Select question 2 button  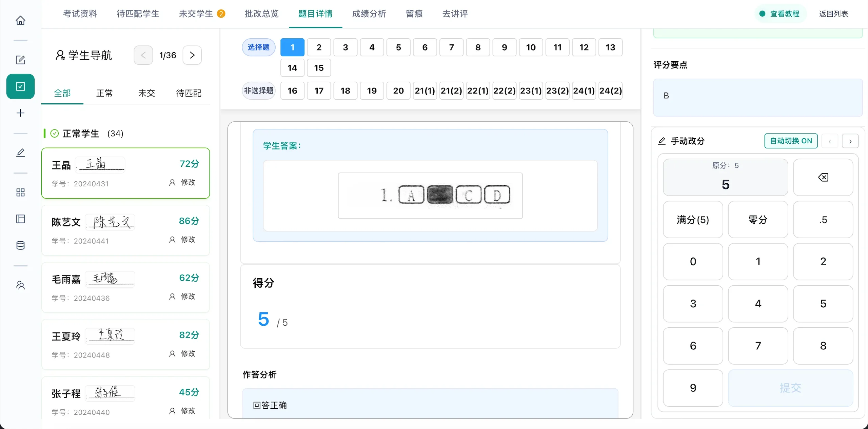(x=319, y=47)
